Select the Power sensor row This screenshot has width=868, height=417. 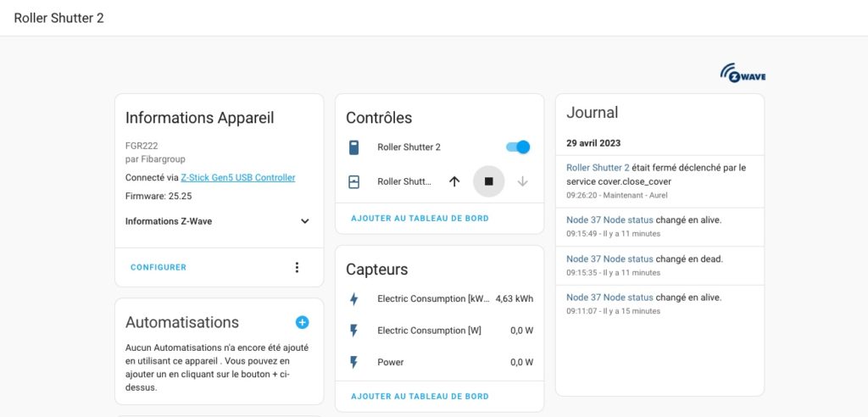coord(439,362)
